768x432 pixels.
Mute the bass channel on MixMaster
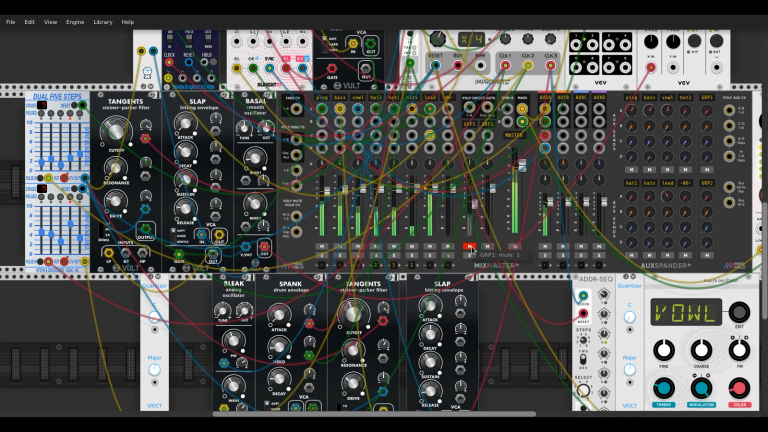click(x=340, y=246)
